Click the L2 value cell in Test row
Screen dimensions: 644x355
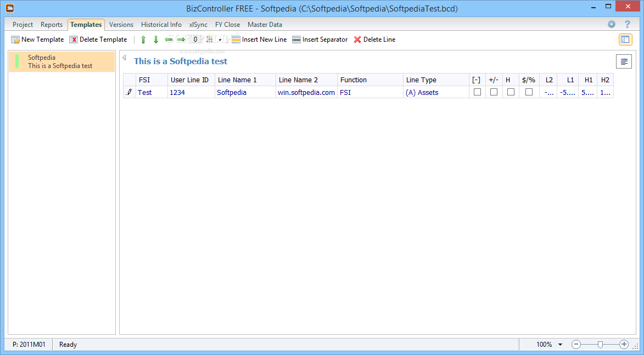tap(549, 92)
